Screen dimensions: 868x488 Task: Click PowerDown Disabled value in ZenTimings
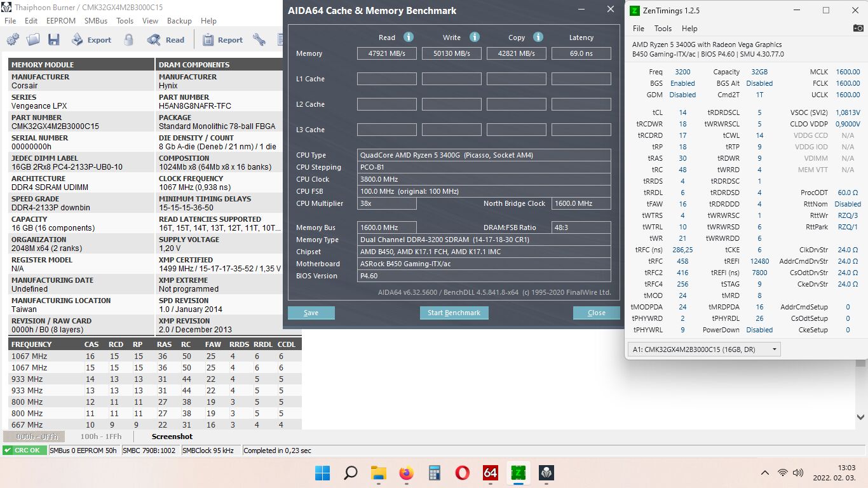click(x=759, y=330)
